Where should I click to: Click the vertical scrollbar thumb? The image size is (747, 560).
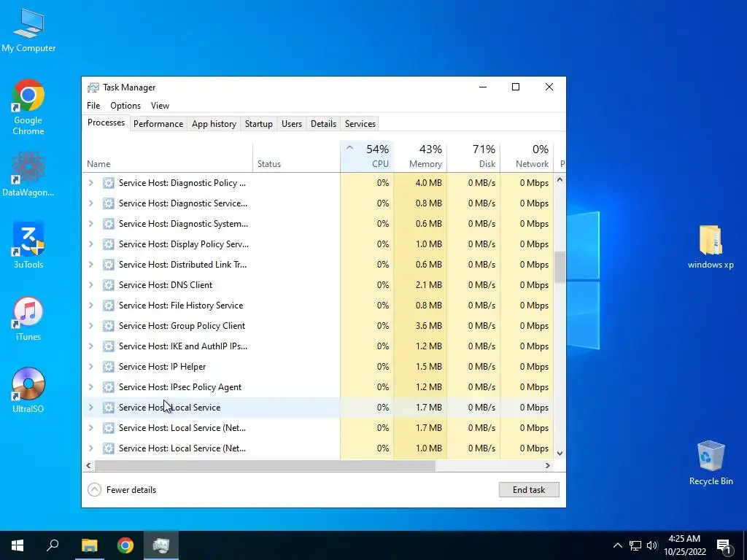tap(560, 267)
